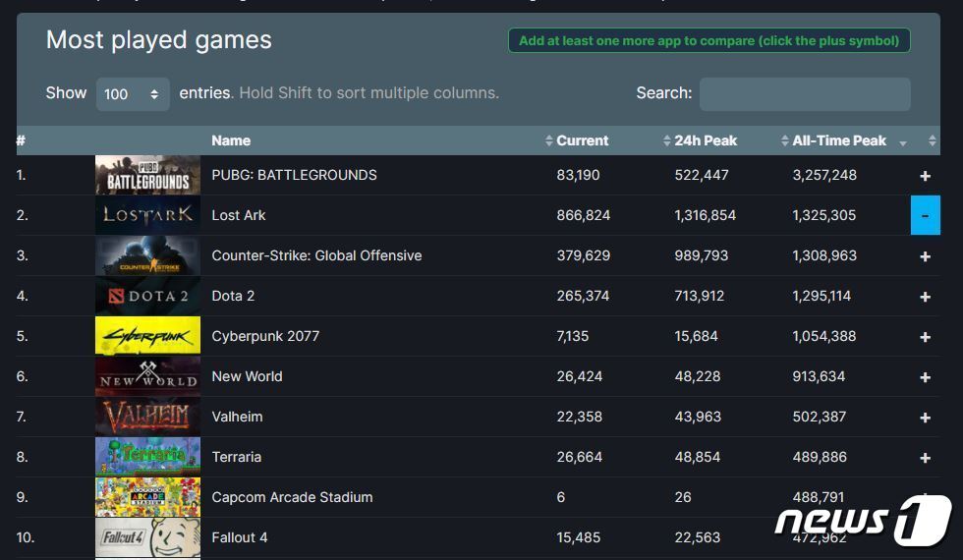Open Lost Ark logo thumbnail
The width and height of the screenshot is (963, 560).
click(147, 215)
